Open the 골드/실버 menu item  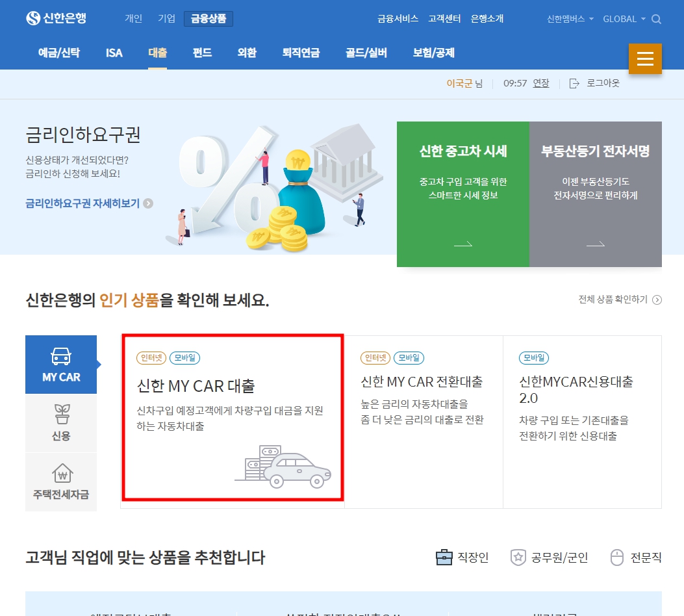point(366,53)
